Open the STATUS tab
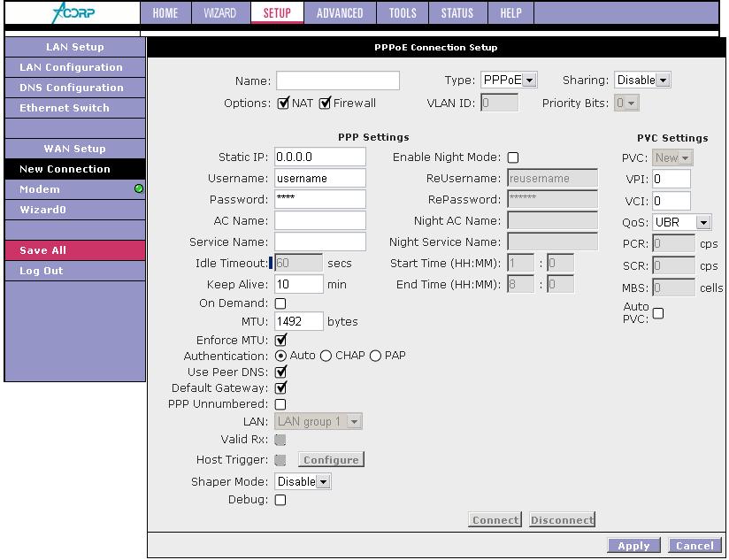 click(457, 13)
